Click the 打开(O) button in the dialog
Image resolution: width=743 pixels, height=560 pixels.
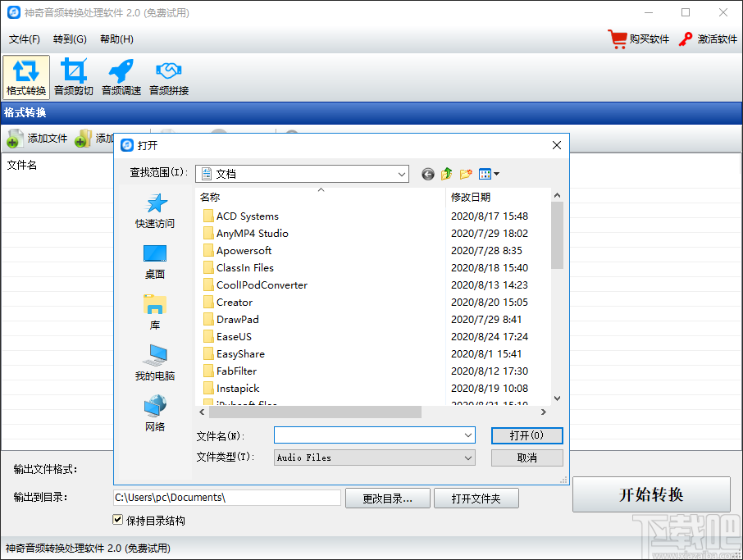(x=526, y=435)
